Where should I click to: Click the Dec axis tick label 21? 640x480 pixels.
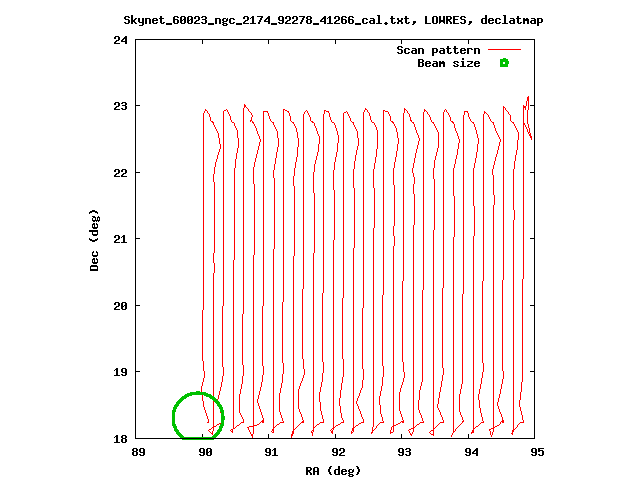[x=120, y=239]
